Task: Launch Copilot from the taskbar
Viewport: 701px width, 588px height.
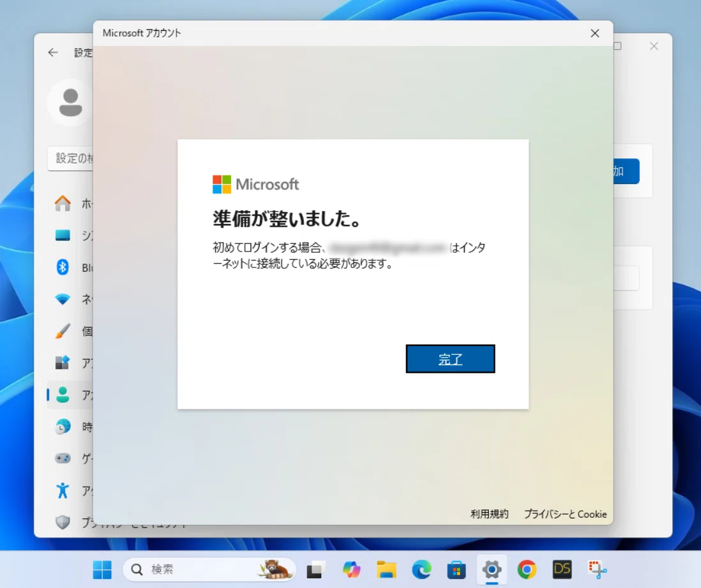Action: click(351, 569)
